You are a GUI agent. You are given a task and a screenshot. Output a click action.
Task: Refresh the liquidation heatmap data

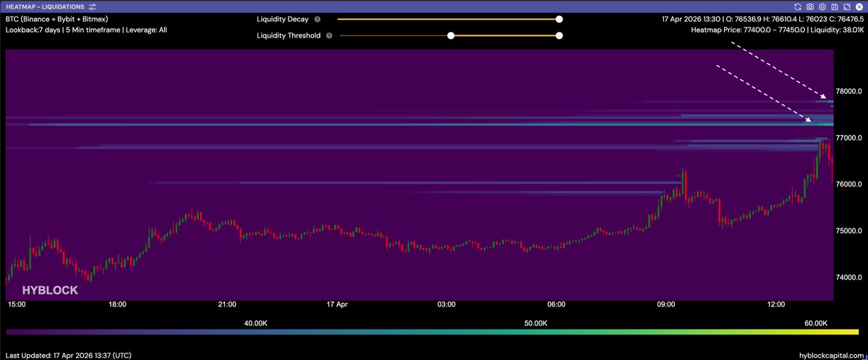(x=797, y=6)
